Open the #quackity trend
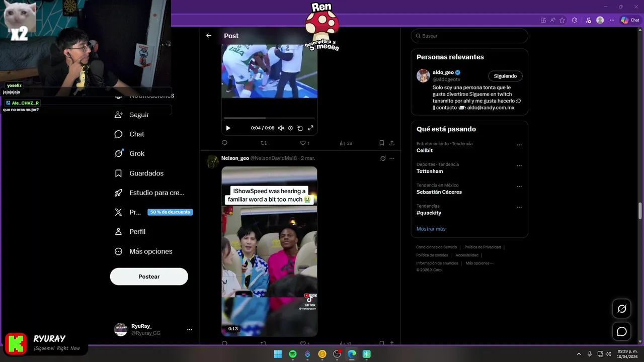Image resolution: width=644 pixels, height=362 pixels. [429, 213]
